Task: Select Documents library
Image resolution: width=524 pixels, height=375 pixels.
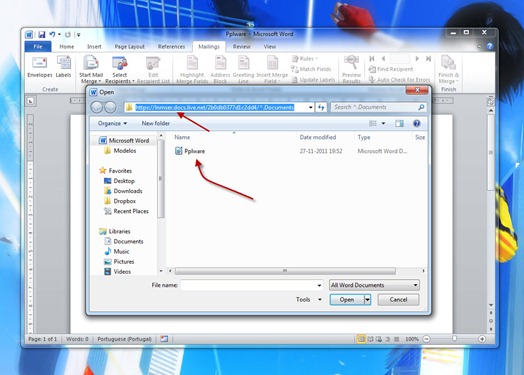Action: (x=124, y=241)
